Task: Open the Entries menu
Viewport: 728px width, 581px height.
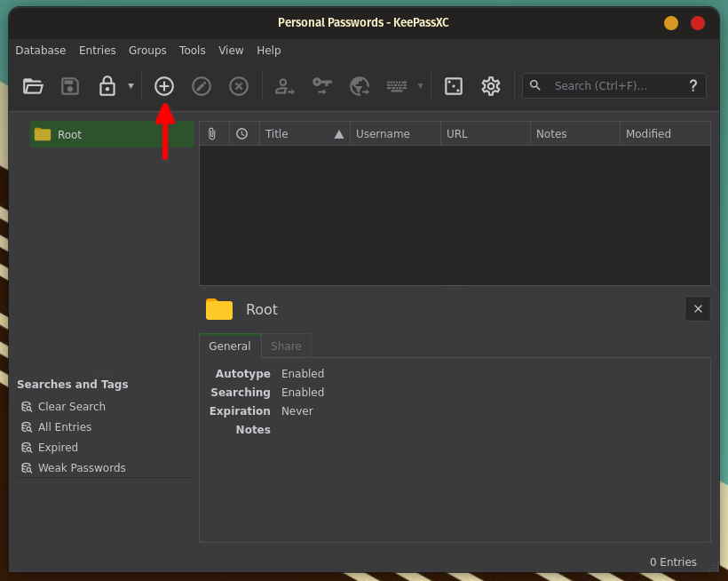Action: point(97,50)
